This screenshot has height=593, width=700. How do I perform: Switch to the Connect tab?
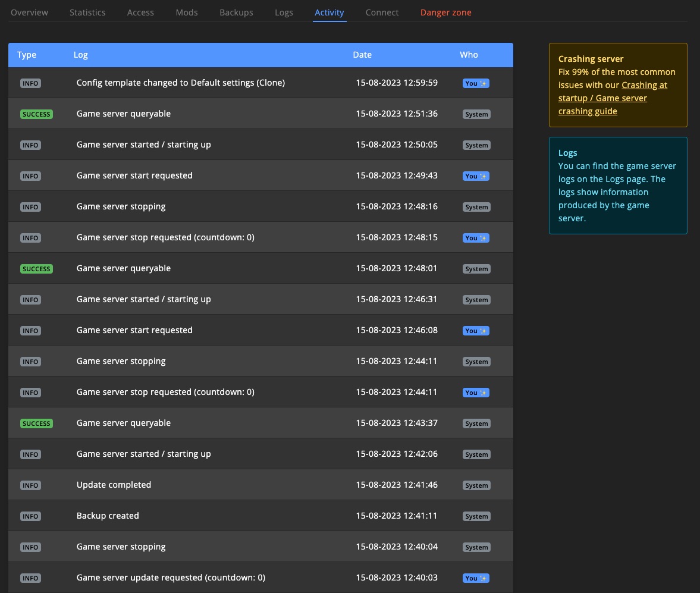click(x=382, y=12)
